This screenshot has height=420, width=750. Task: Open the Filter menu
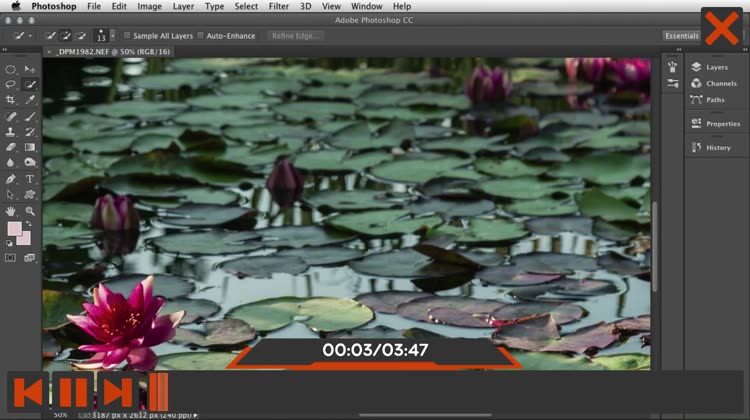278,6
